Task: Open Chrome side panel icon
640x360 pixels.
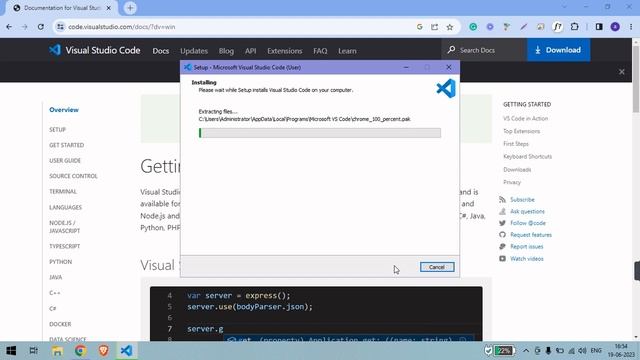Action: (x=599, y=27)
